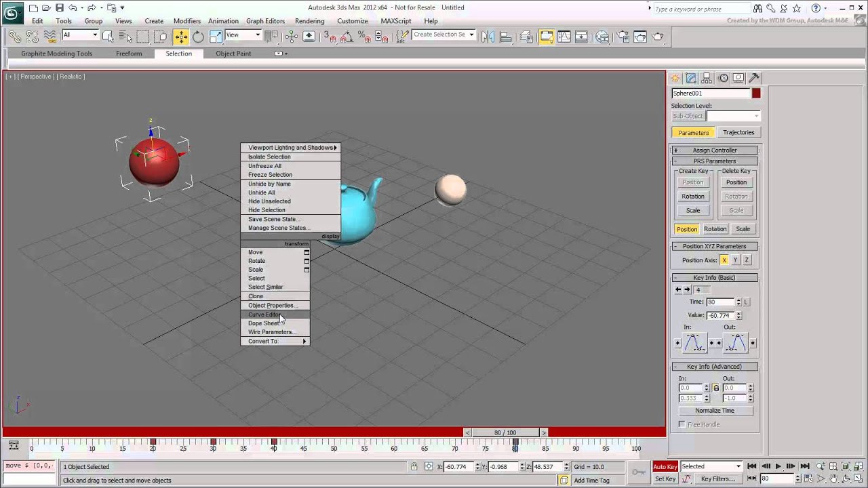Viewport: 868px width, 488px height.
Task: Switch to the Create command panel
Action: tap(675, 78)
